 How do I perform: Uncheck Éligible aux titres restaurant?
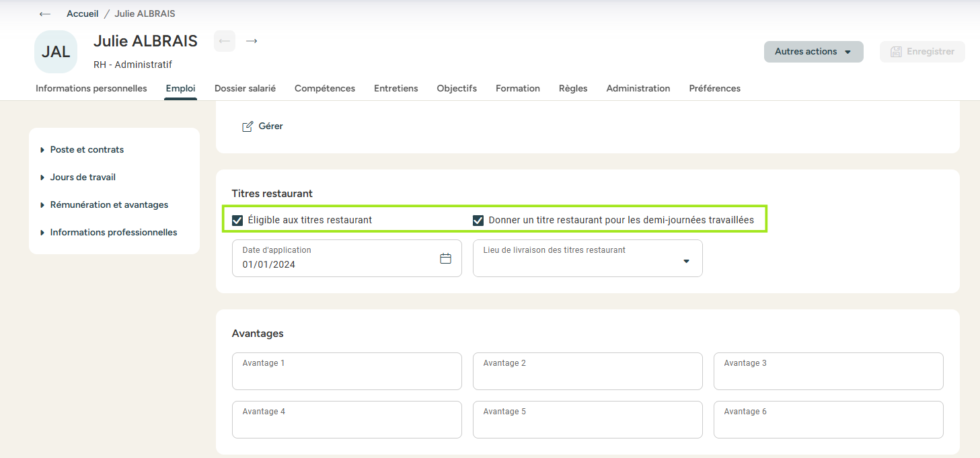pos(237,220)
